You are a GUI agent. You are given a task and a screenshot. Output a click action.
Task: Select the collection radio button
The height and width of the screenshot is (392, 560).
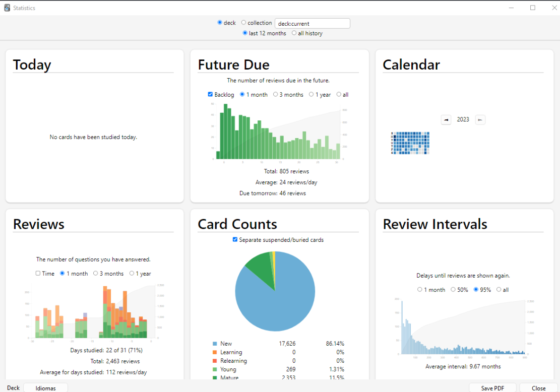tap(244, 23)
